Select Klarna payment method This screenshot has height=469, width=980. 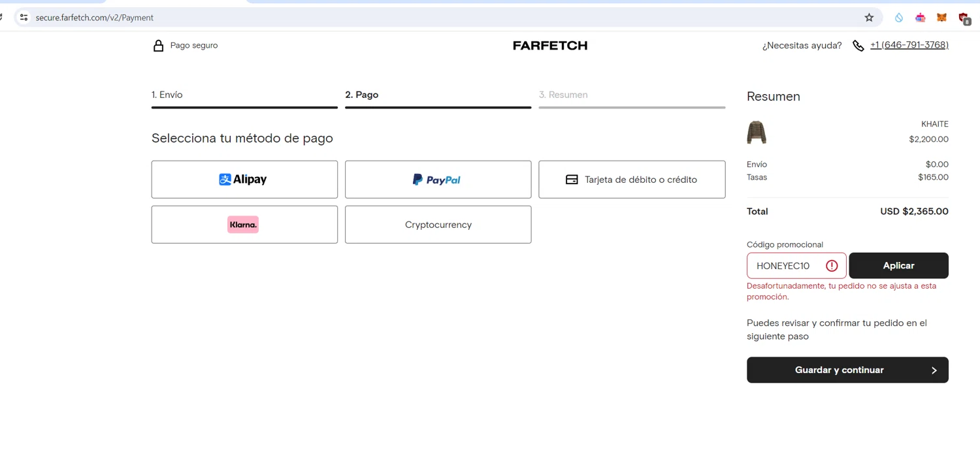[x=244, y=225]
